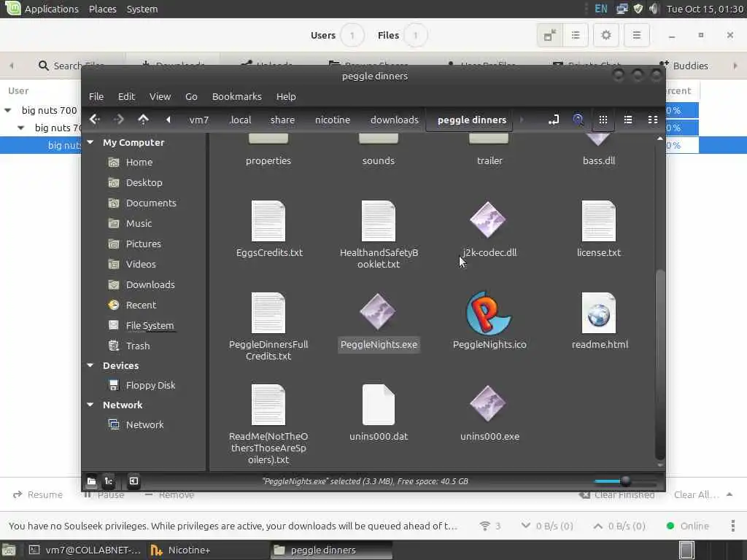Open the Edit menu
This screenshot has height=560, width=747.
[x=126, y=97]
